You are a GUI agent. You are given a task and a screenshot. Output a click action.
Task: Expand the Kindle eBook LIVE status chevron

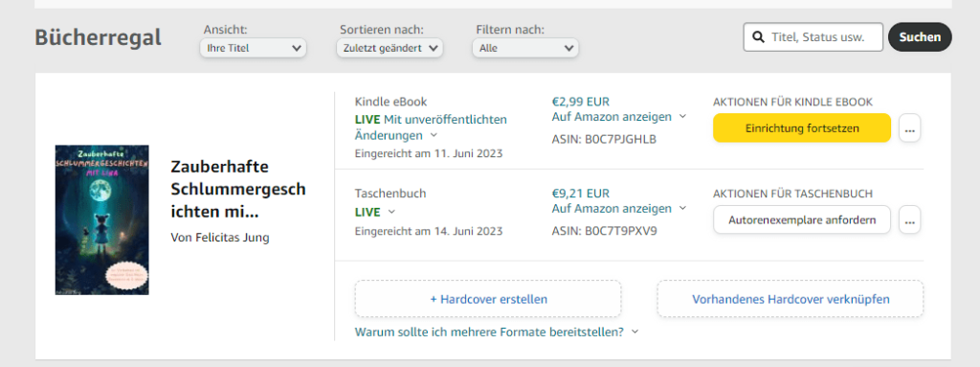[x=434, y=135]
